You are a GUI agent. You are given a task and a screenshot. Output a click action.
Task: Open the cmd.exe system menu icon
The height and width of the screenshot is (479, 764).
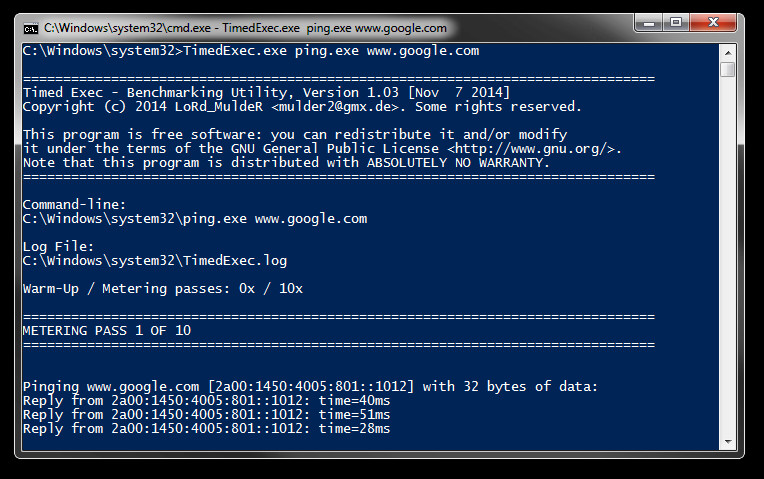point(31,28)
